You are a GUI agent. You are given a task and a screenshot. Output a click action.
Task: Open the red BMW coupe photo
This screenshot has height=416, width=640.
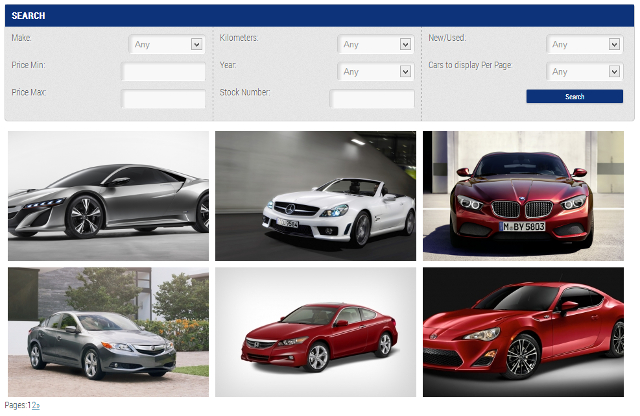523,196
